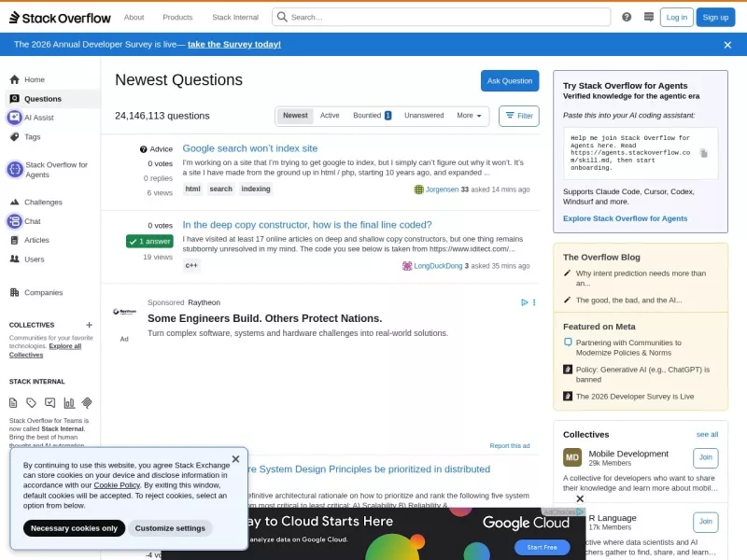This screenshot has width=747, height=560.
Task: Click the Stack Internal checkmark message icon
Action: pyautogui.click(x=50, y=403)
